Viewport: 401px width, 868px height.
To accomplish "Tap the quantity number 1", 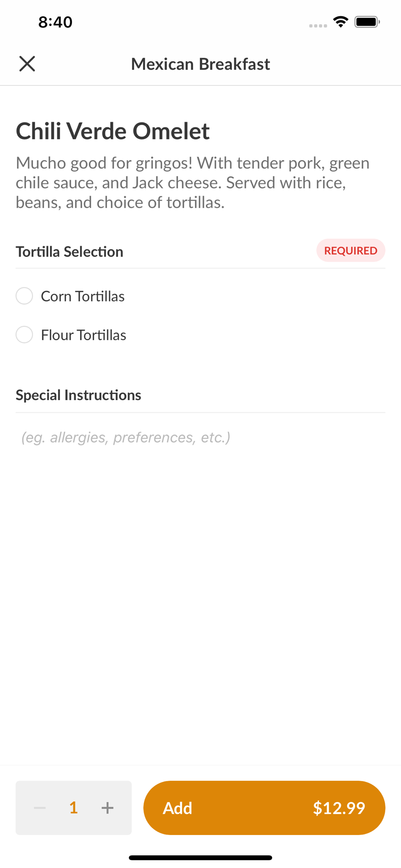I will [73, 808].
